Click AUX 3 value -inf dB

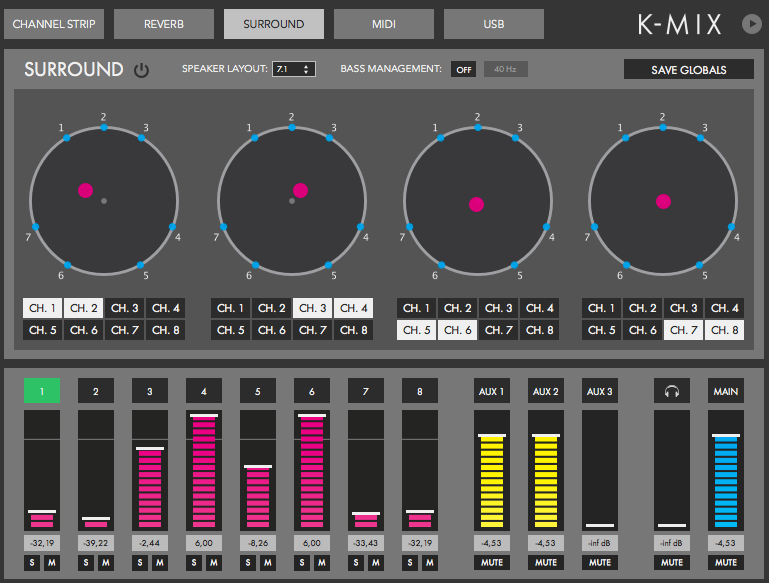coord(599,543)
